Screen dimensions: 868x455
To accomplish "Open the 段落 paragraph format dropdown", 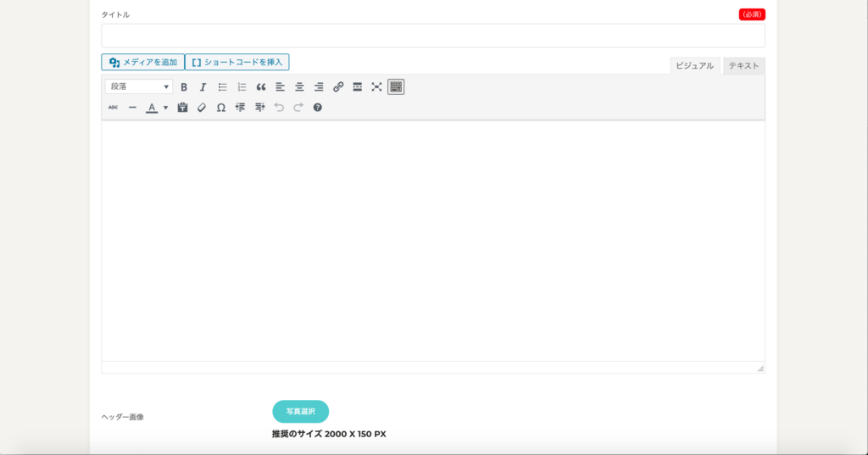I will 139,86.
